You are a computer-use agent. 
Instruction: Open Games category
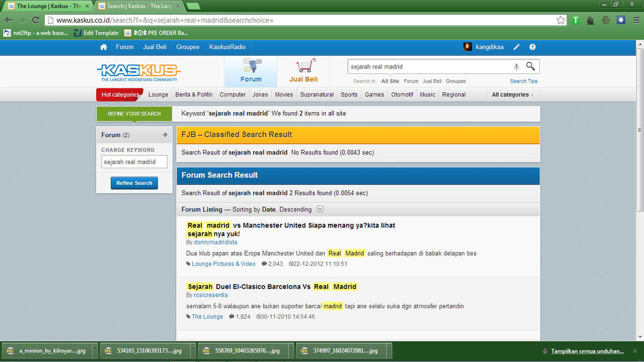(374, 95)
